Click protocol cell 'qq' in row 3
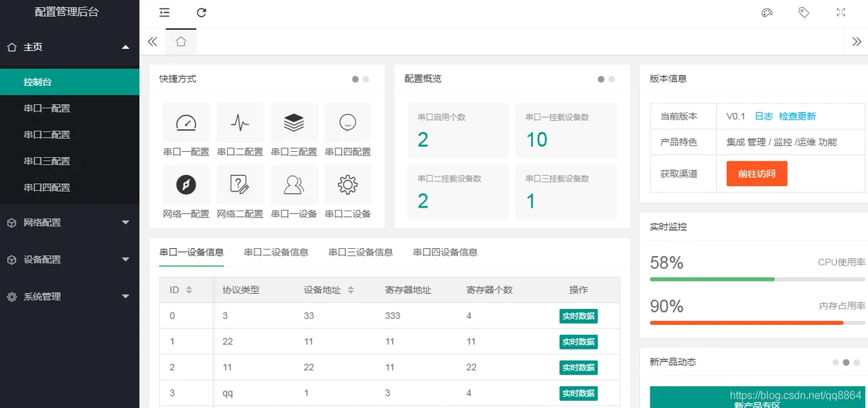Viewport: 868px width, 408px height. pyautogui.click(x=228, y=394)
